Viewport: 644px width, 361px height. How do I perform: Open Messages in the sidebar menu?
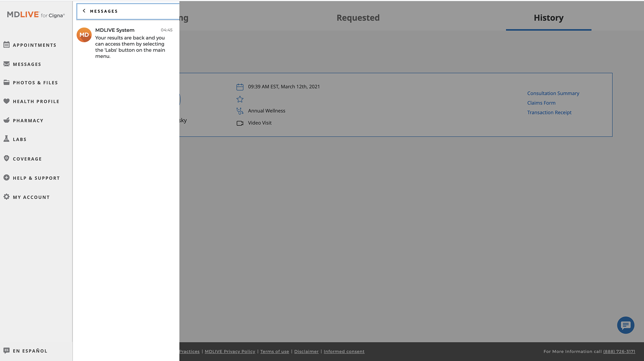pos(27,64)
